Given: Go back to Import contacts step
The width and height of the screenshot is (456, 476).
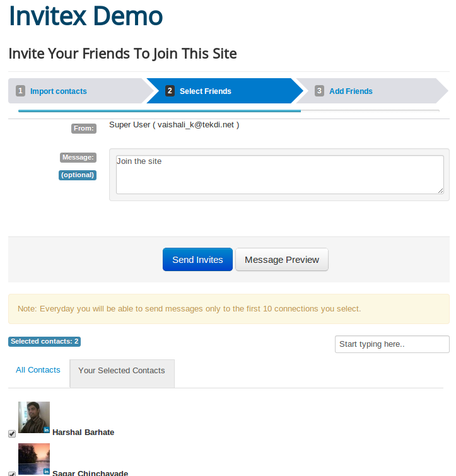Looking at the screenshot, I should tap(59, 91).
